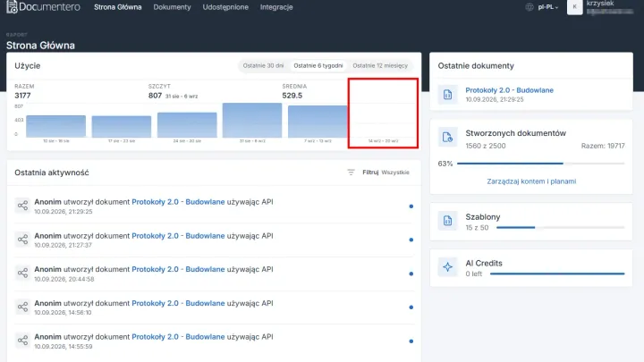Click blue dot of 21:27:37 activity

pos(411,240)
